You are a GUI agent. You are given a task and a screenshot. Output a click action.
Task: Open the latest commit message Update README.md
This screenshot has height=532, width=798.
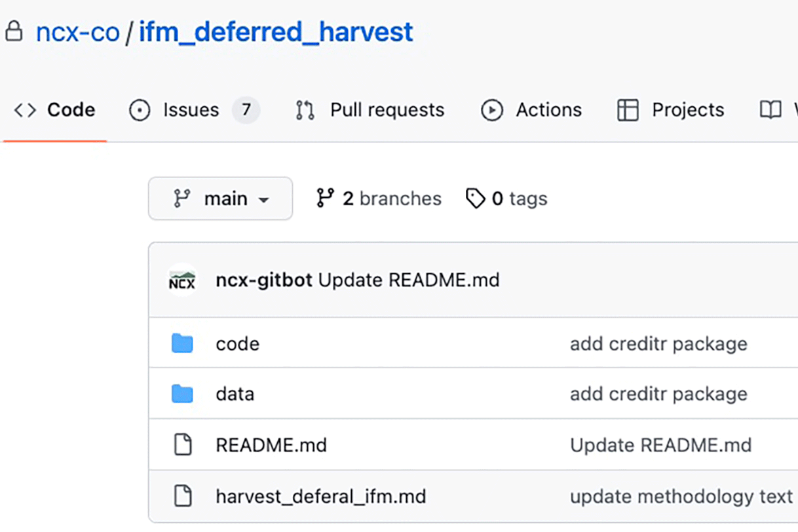coord(409,280)
